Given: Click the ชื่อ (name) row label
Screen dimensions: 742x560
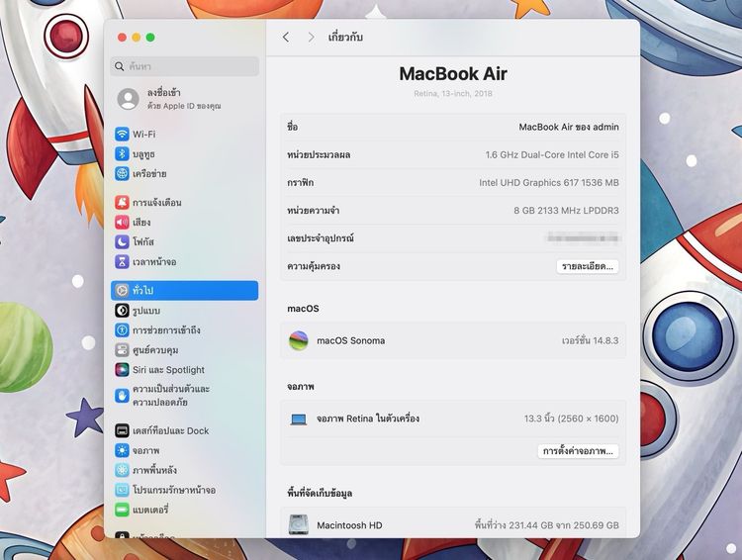Looking at the screenshot, I should (x=293, y=127).
